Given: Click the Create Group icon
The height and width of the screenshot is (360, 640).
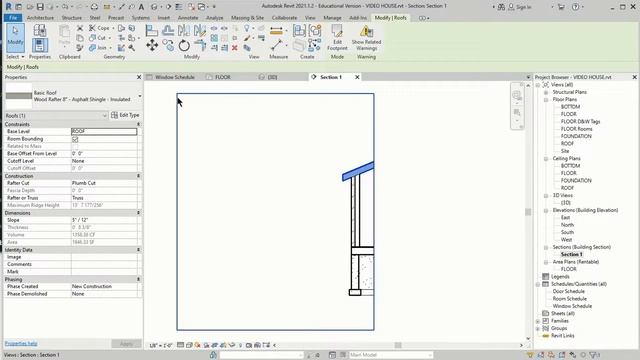Looking at the screenshot, I should click(x=315, y=31).
